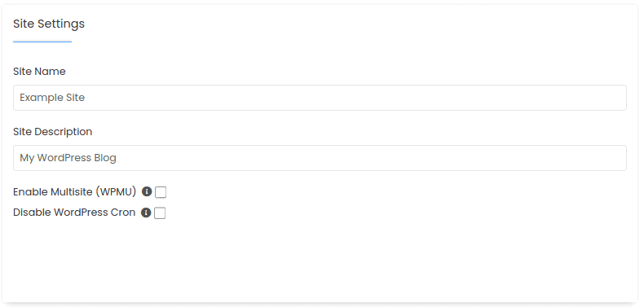
Task: Place cursor in the Example Site text
Action: 52,98
